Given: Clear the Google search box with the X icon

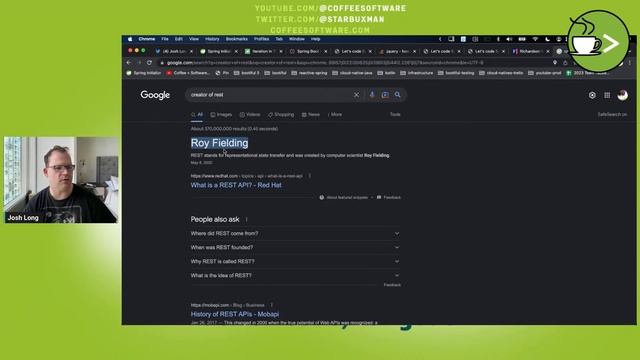Looking at the screenshot, I should (356, 95).
